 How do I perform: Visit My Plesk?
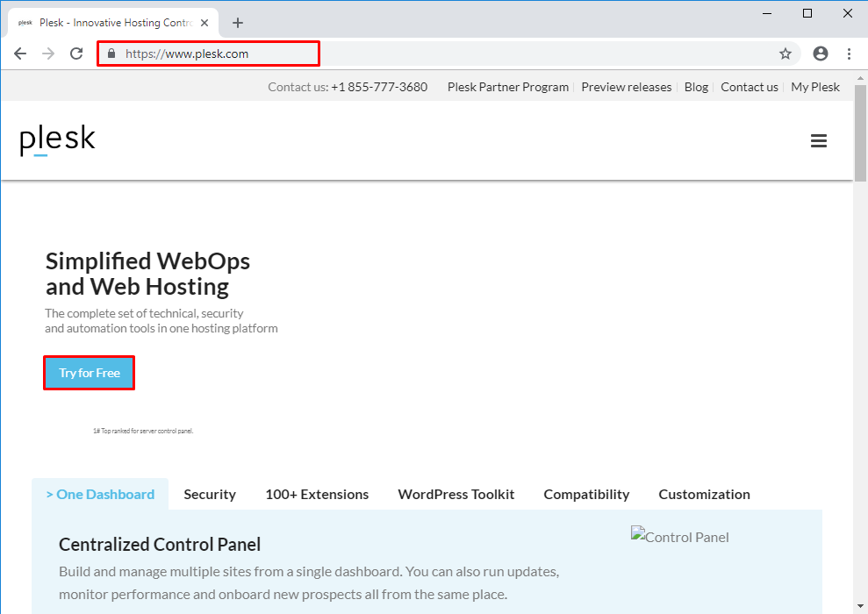point(814,87)
